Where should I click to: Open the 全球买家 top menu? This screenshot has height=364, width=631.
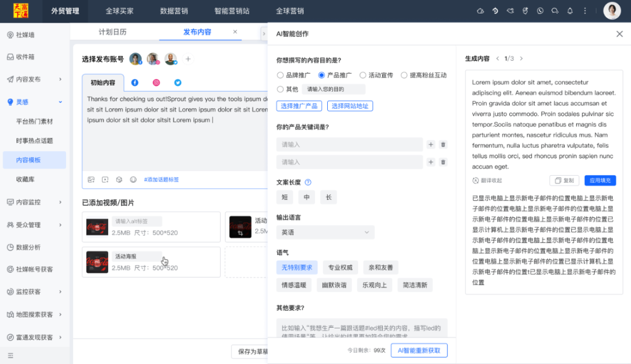tap(119, 11)
